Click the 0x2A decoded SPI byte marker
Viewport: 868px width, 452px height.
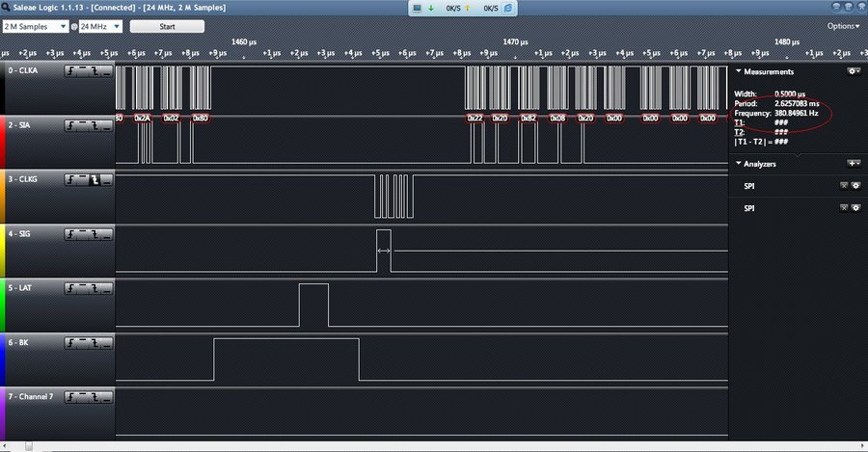[x=143, y=118]
